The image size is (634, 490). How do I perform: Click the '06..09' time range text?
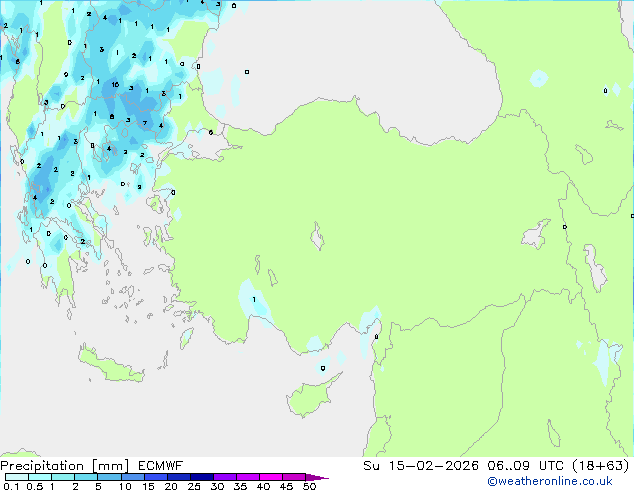pos(508,466)
